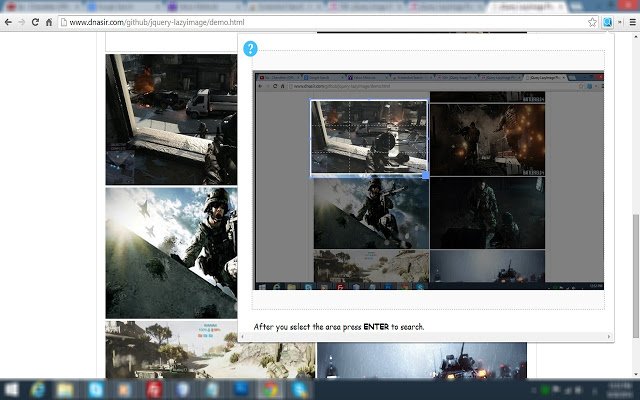The image size is (640, 400).
Task: Open the rainy night tank image
Action: [x=422, y=360]
